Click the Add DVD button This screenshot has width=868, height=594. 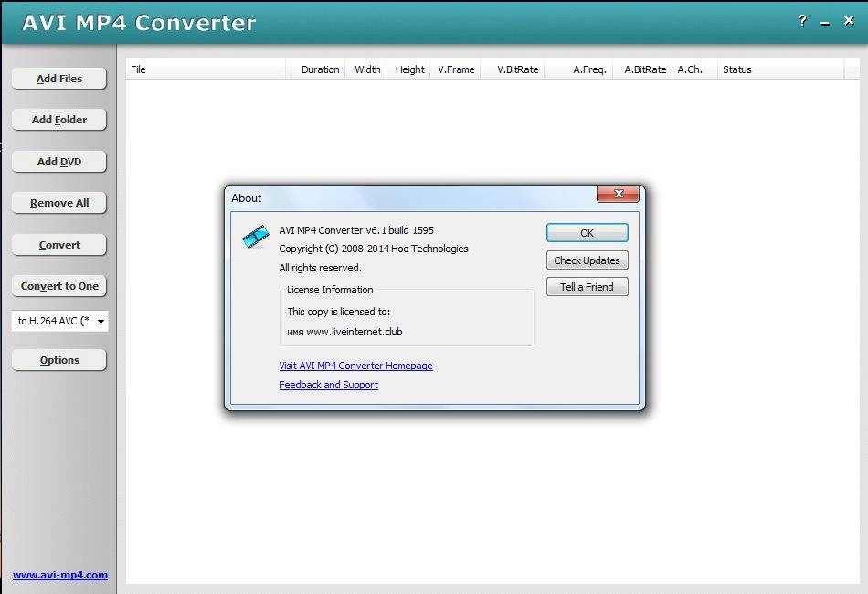[59, 162]
